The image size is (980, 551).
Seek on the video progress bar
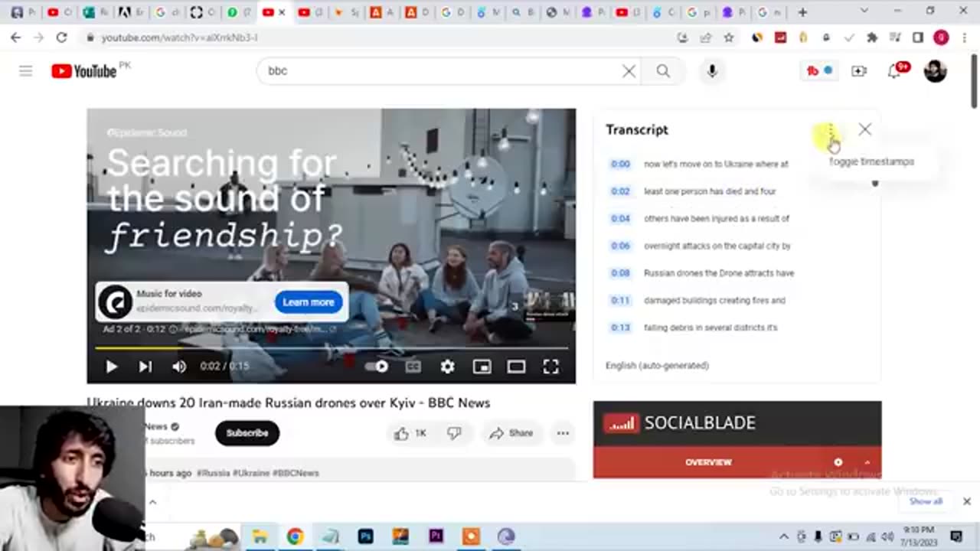[331, 348]
